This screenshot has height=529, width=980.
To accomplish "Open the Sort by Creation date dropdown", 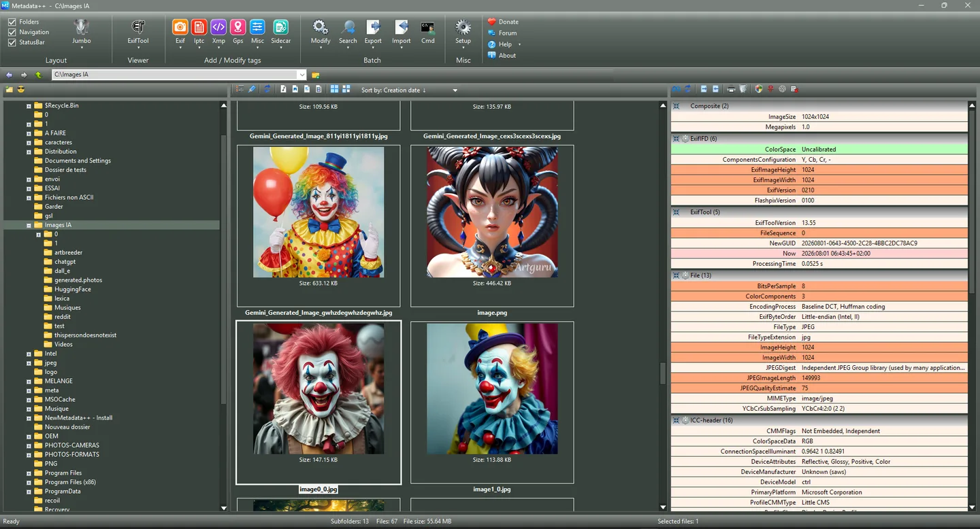I will point(455,90).
